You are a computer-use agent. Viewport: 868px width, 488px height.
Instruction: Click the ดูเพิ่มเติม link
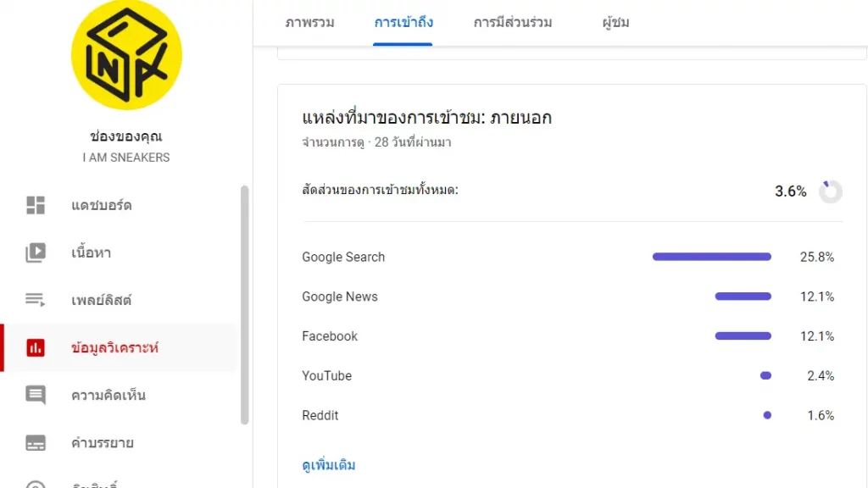point(329,465)
